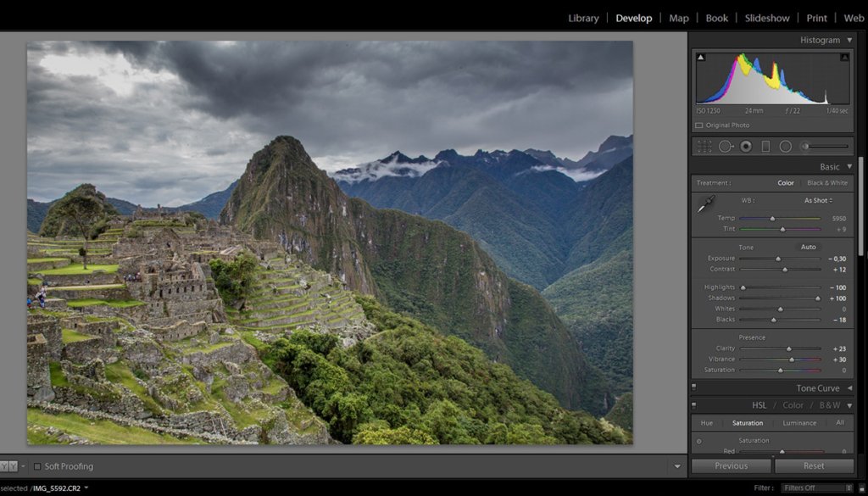This screenshot has height=496, width=868.
Task: Enable the Soft Proofing checkbox
Action: [x=36, y=465]
